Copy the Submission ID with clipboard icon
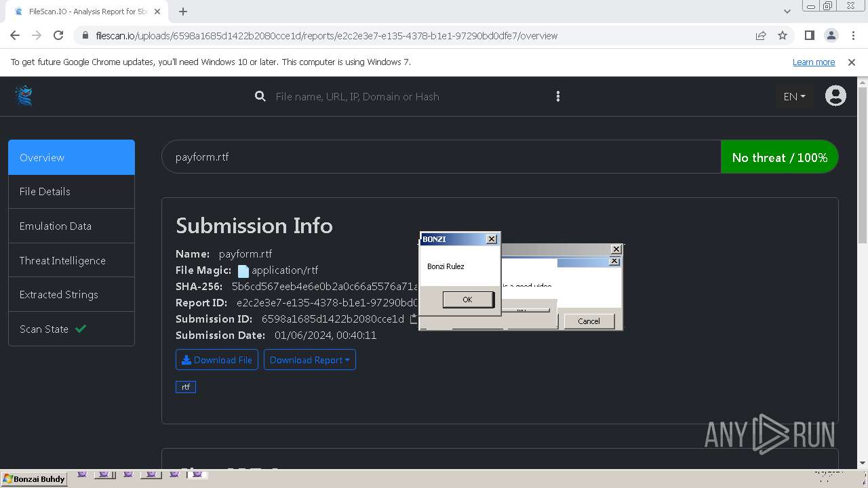Screen dimensions: 868x488 (x=414, y=319)
